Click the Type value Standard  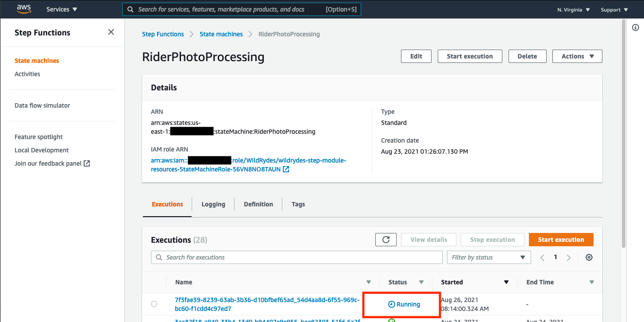pyautogui.click(x=393, y=123)
